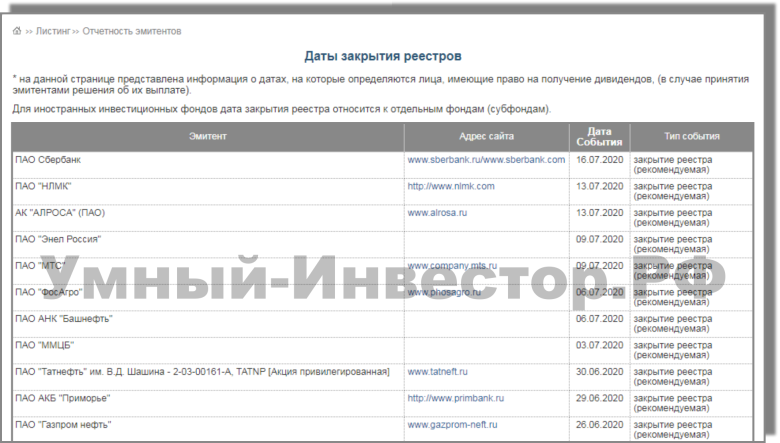This screenshot has width=780, height=443.
Task: Open the Листинг breadcrumb link
Action: tap(53, 31)
